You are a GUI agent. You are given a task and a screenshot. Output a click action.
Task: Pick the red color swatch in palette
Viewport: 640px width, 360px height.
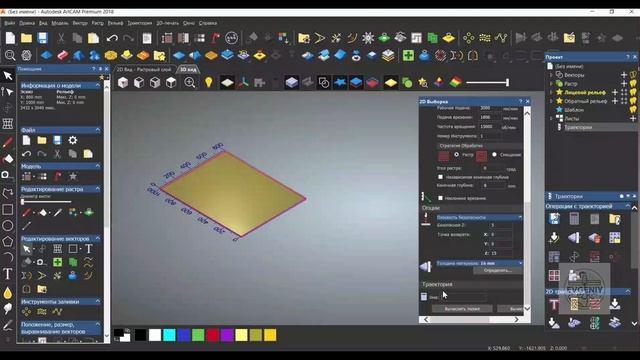click(212, 335)
